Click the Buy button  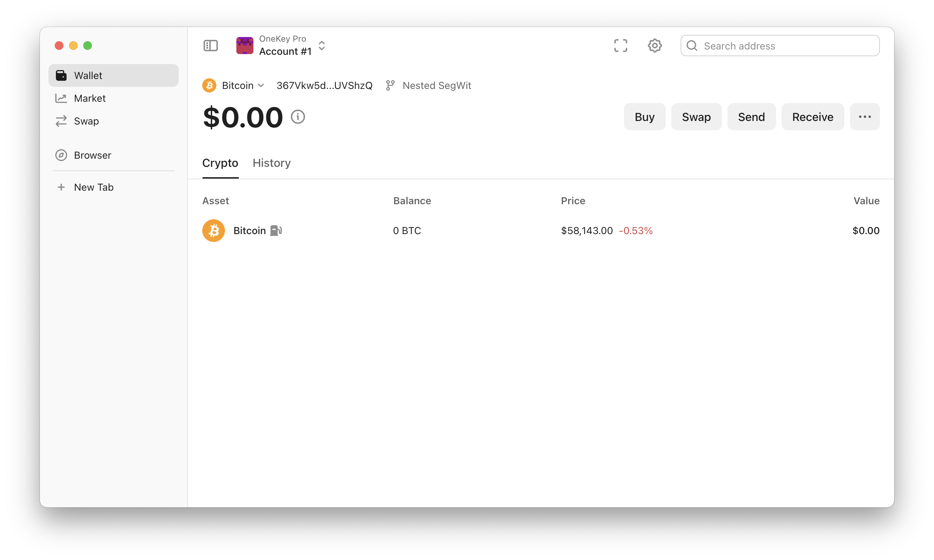(644, 117)
